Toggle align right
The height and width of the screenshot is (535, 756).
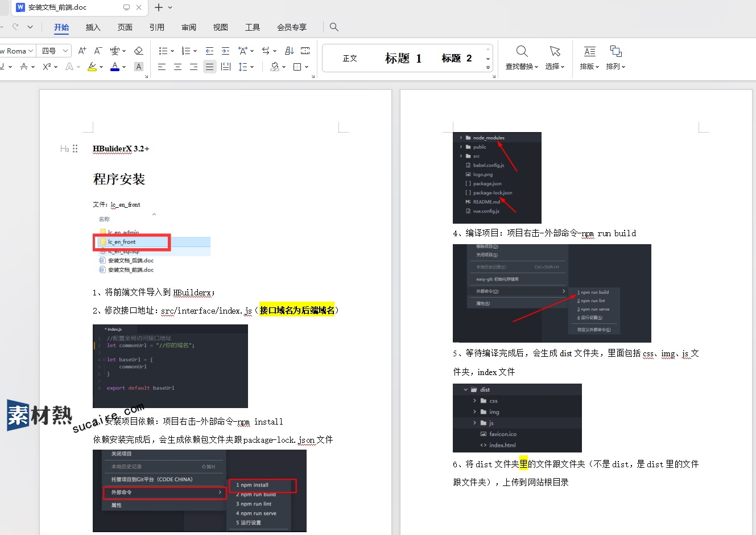193,67
